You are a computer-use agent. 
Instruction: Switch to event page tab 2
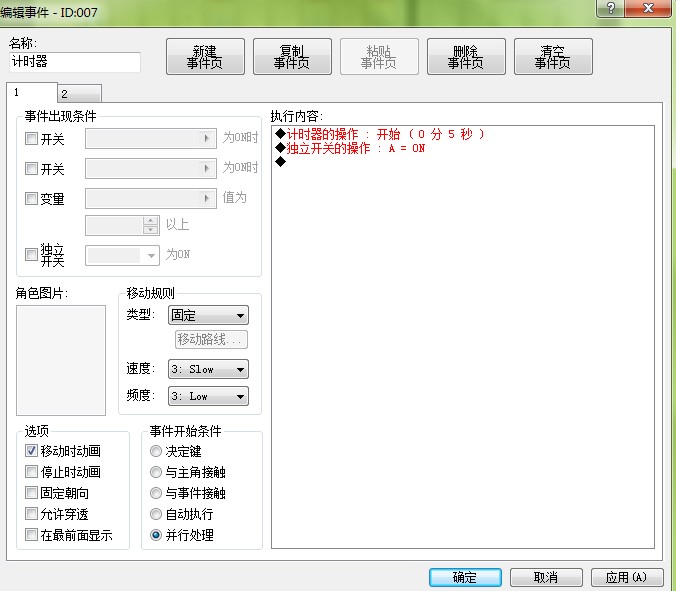tap(80, 94)
